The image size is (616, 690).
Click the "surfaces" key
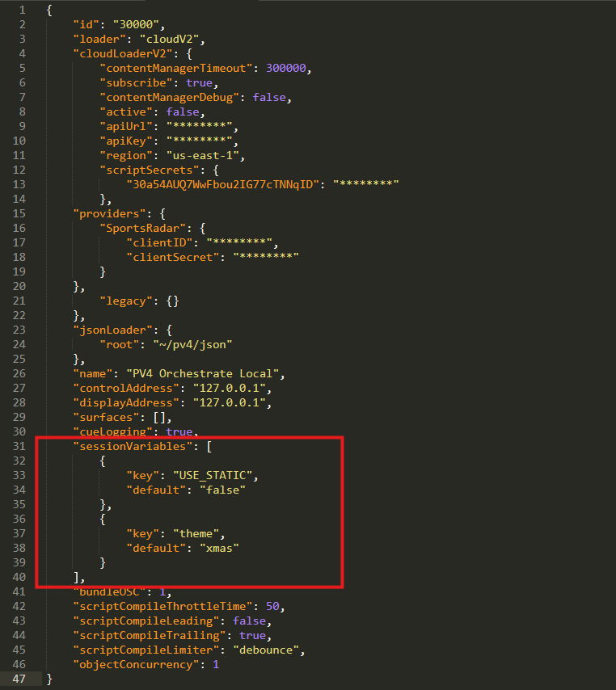106,417
